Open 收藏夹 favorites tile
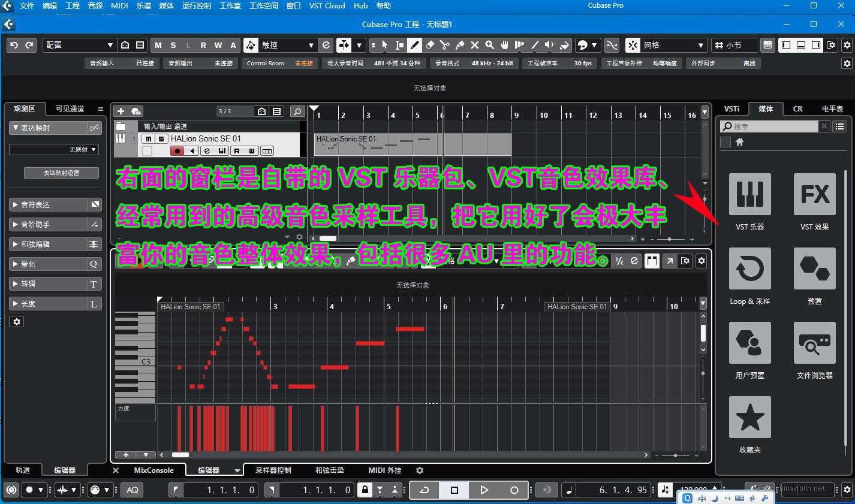This screenshot has height=504, width=855. (x=749, y=417)
